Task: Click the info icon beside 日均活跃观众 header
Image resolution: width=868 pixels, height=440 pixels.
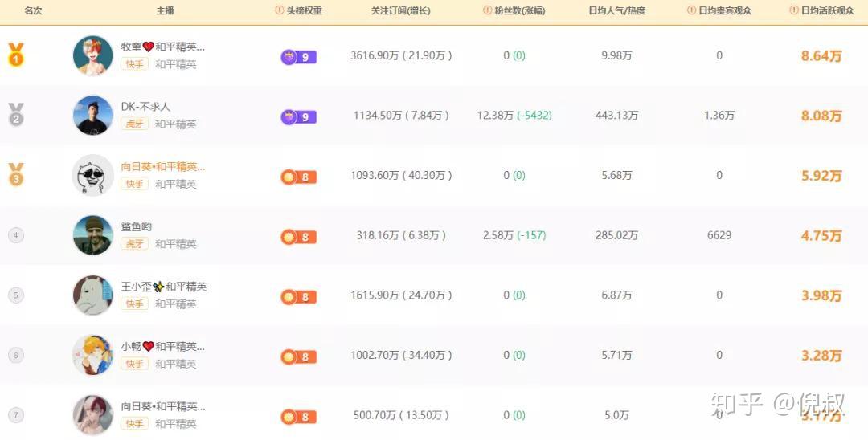Action: 794,11
